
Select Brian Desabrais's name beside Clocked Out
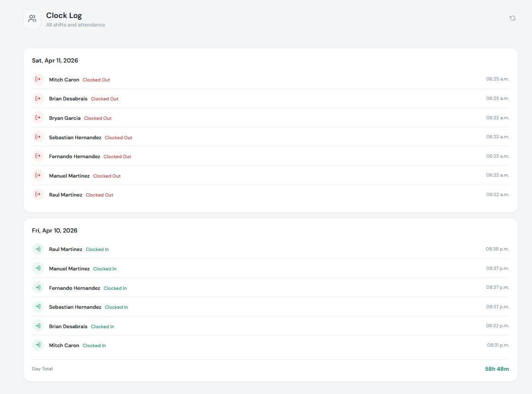click(x=68, y=98)
